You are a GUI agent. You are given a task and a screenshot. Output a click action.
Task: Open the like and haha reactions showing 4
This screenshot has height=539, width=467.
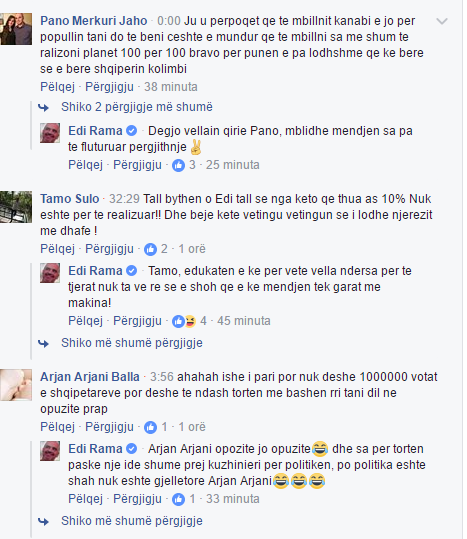point(184,321)
